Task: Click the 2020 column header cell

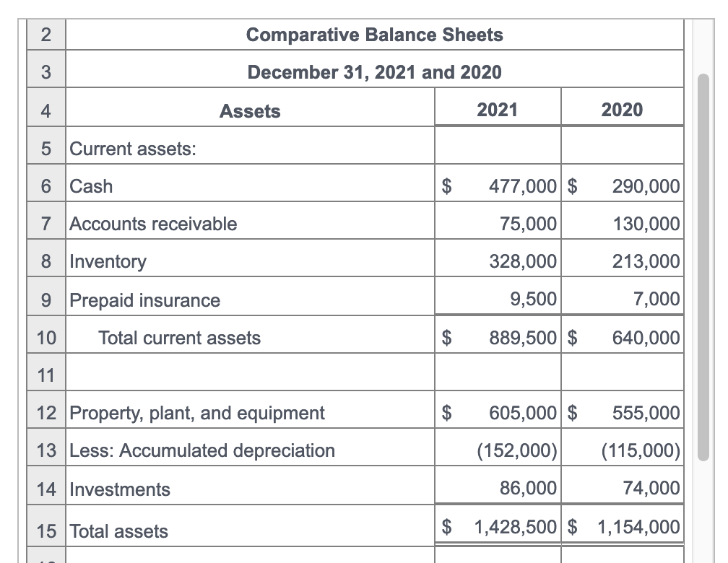Action: tap(622, 108)
